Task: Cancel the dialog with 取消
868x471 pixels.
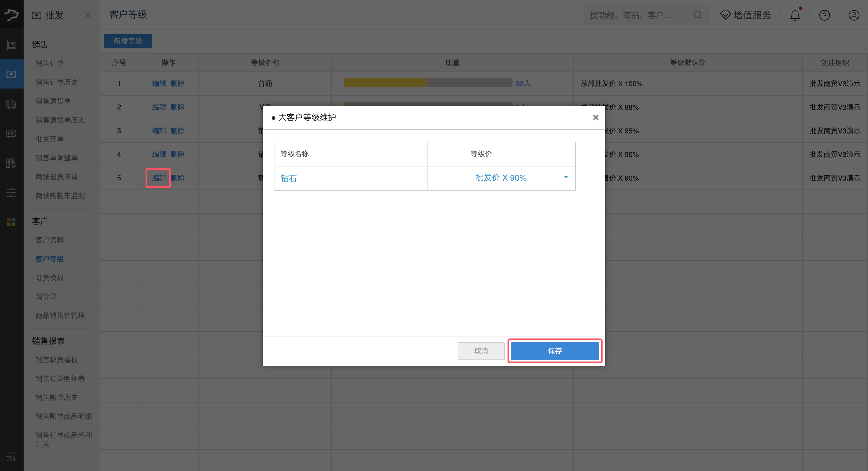Action: coord(481,351)
